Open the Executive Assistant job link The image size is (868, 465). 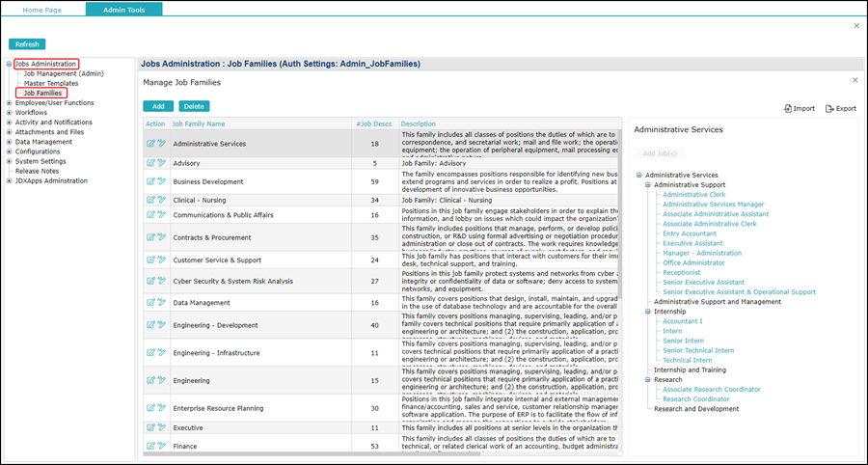(687, 243)
